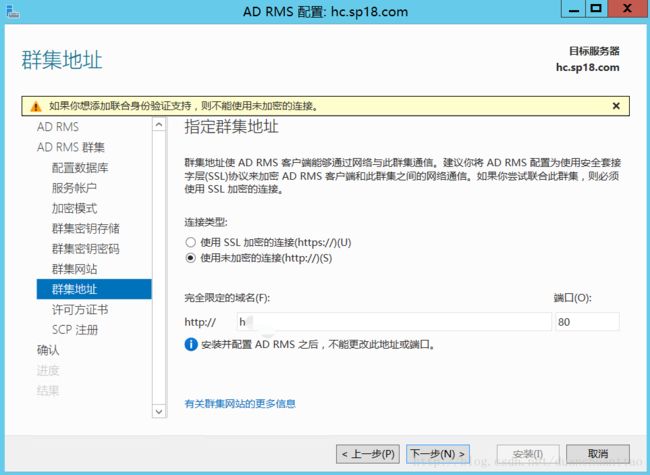Go to SCP 注册 step
This screenshot has width=650, height=475.
[75, 330]
